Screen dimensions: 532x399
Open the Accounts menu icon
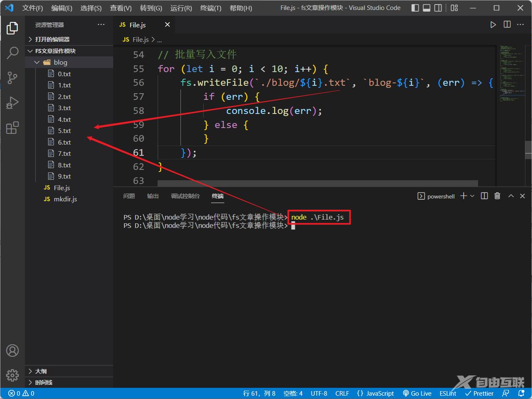(x=12, y=351)
